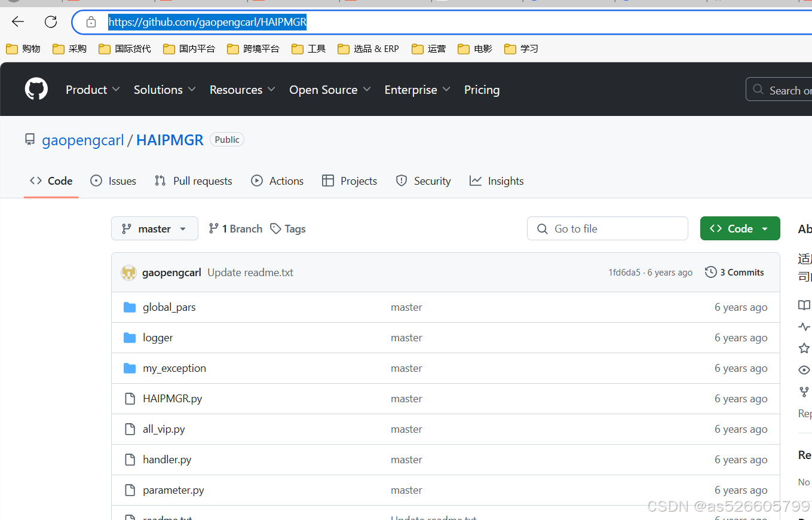Click the commits history clock icon

(x=711, y=272)
